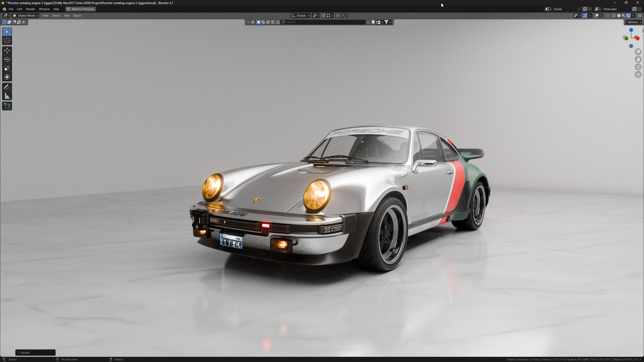Choose the 3D Cursor tool
The image size is (644, 362).
pyautogui.click(x=7, y=40)
